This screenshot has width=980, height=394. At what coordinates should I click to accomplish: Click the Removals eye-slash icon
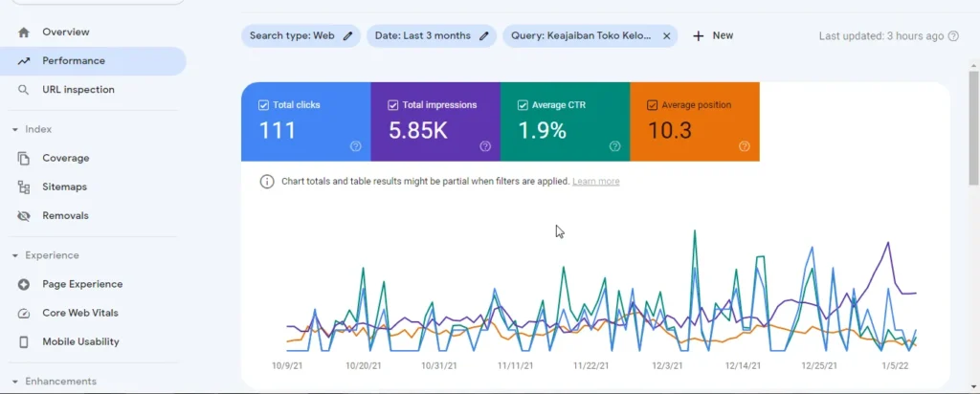tap(24, 216)
